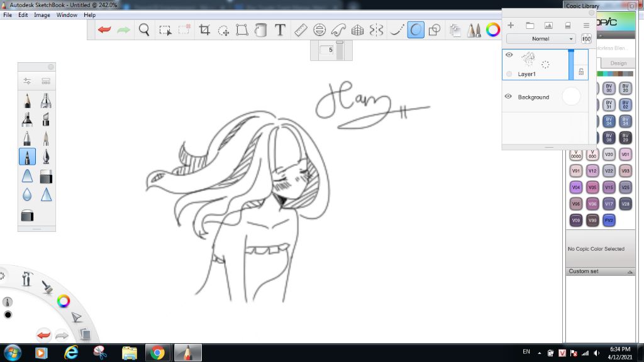Select the Flood Fill bucket tool

click(x=260, y=30)
